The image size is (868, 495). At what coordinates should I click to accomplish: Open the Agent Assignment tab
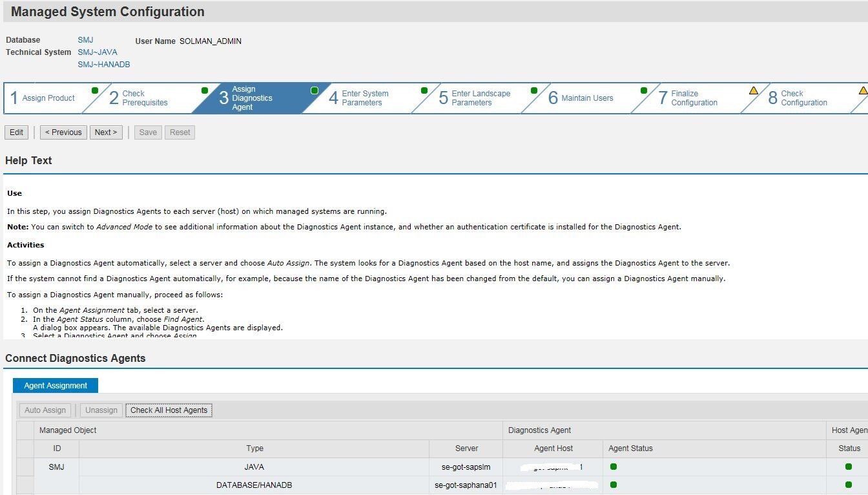(56, 386)
